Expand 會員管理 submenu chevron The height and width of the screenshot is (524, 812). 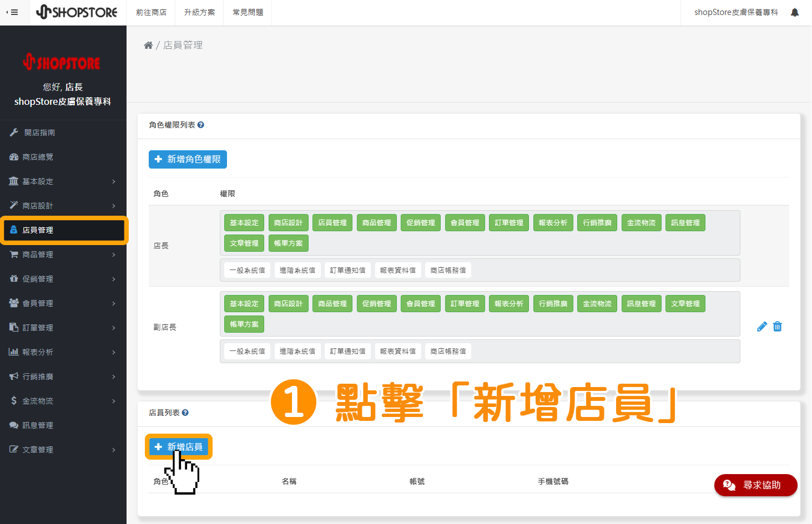(114, 303)
